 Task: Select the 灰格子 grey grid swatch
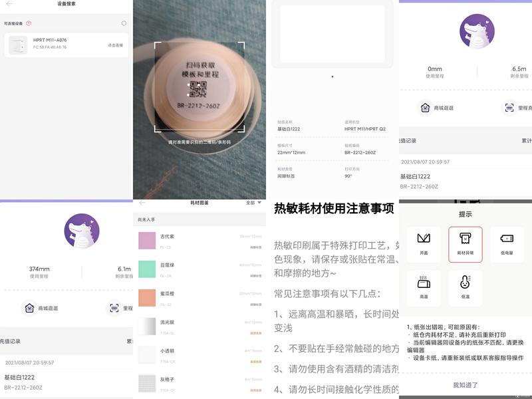pyautogui.click(x=147, y=384)
